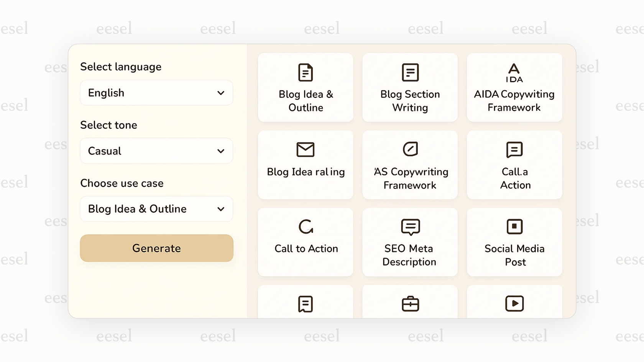Select the Blog Idea & Outline document icon
Viewport: 644px width, 362px height.
click(306, 72)
